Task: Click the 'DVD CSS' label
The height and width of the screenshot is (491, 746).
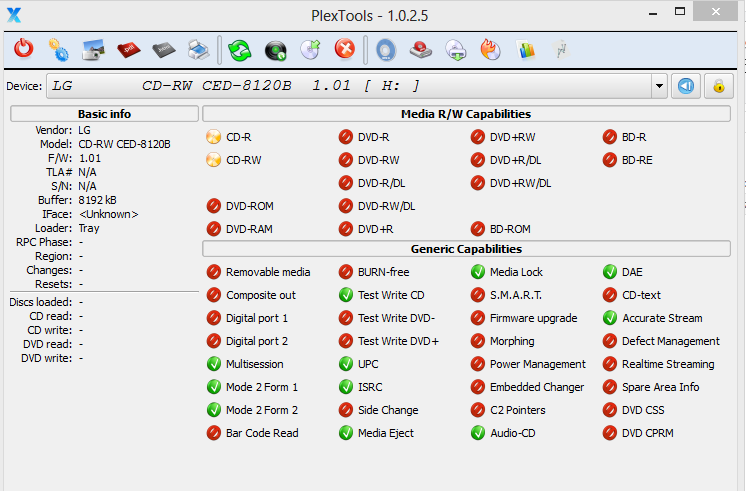Action: pos(643,410)
